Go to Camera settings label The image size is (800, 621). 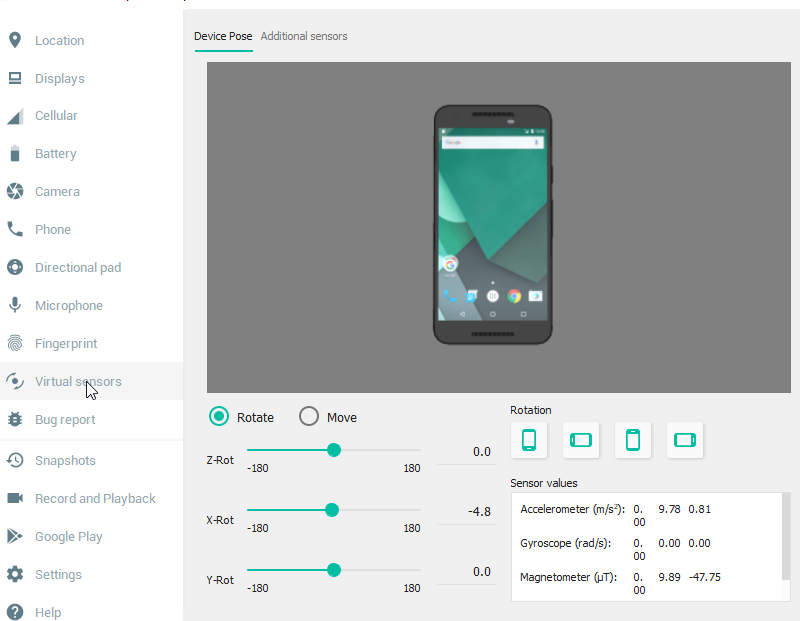click(57, 191)
